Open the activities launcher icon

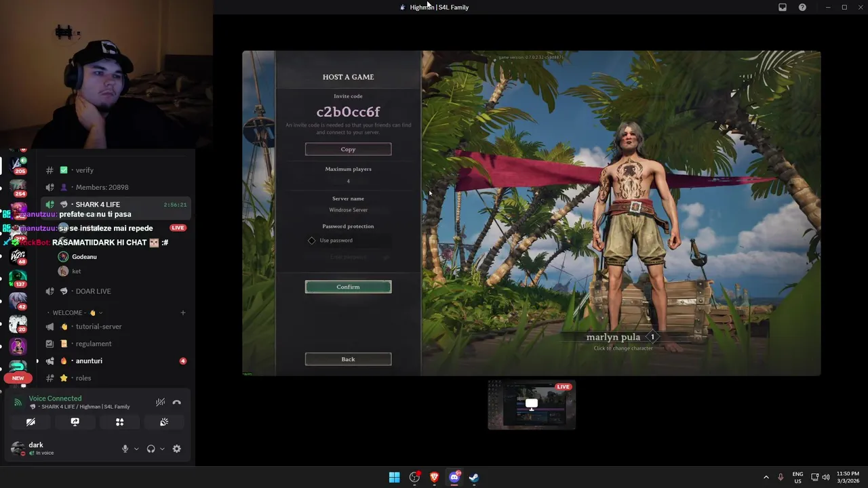click(119, 422)
